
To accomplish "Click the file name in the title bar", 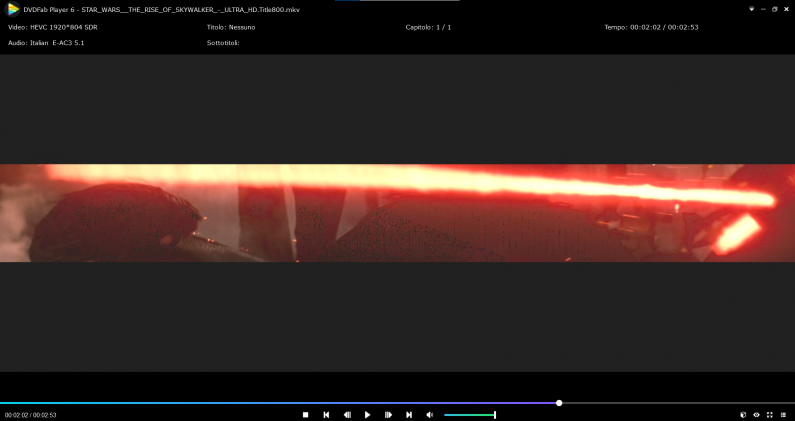I will (x=191, y=10).
